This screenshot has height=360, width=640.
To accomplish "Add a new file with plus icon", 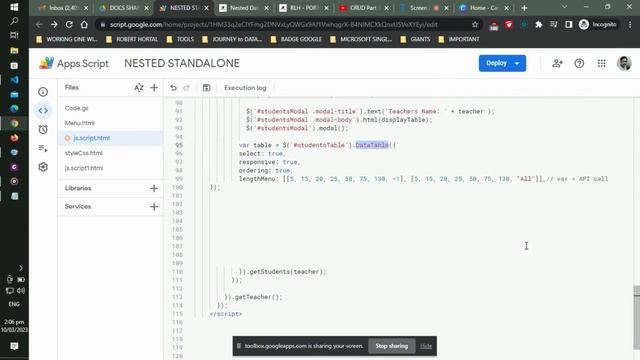I will 154,87.
